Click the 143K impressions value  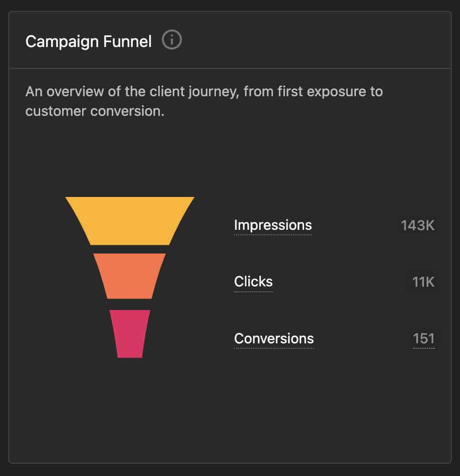418,225
